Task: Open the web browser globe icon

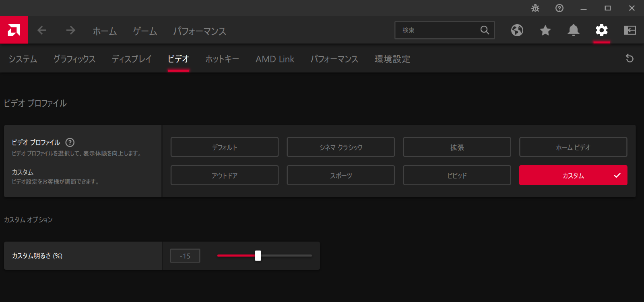Action: pos(517,30)
